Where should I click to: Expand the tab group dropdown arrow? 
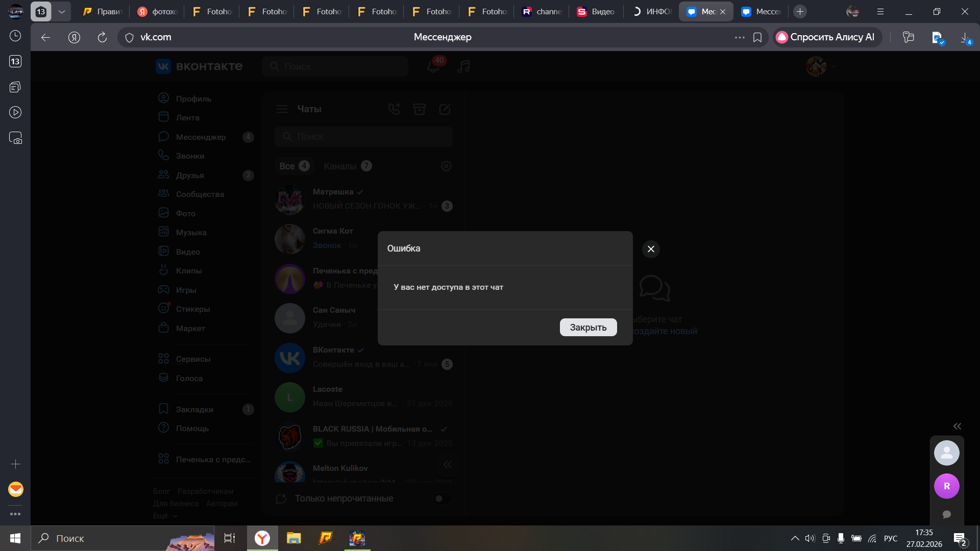pyautogui.click(x=62, y=11)
